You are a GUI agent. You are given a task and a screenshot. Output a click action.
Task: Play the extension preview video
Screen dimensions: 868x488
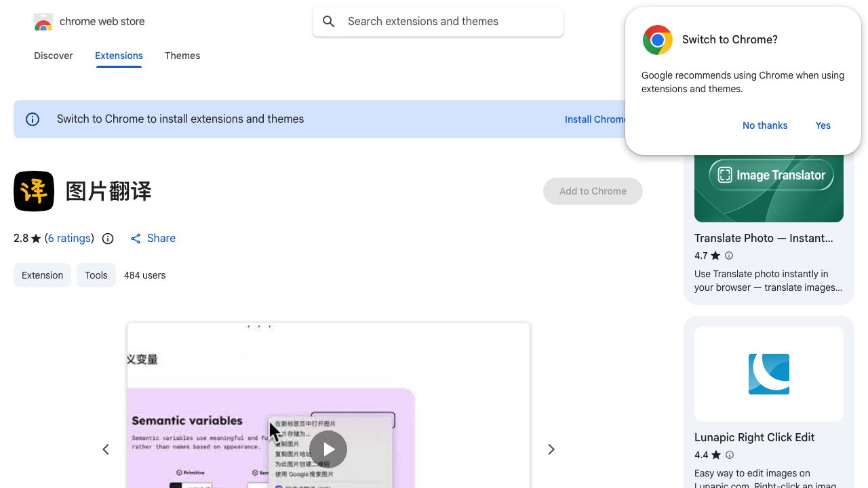tap(328, 449)
